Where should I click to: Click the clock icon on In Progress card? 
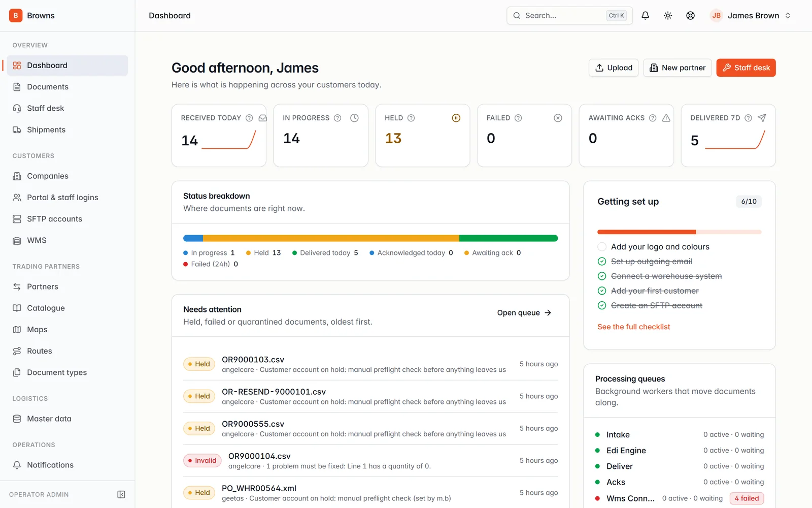[x=354, y=118]
